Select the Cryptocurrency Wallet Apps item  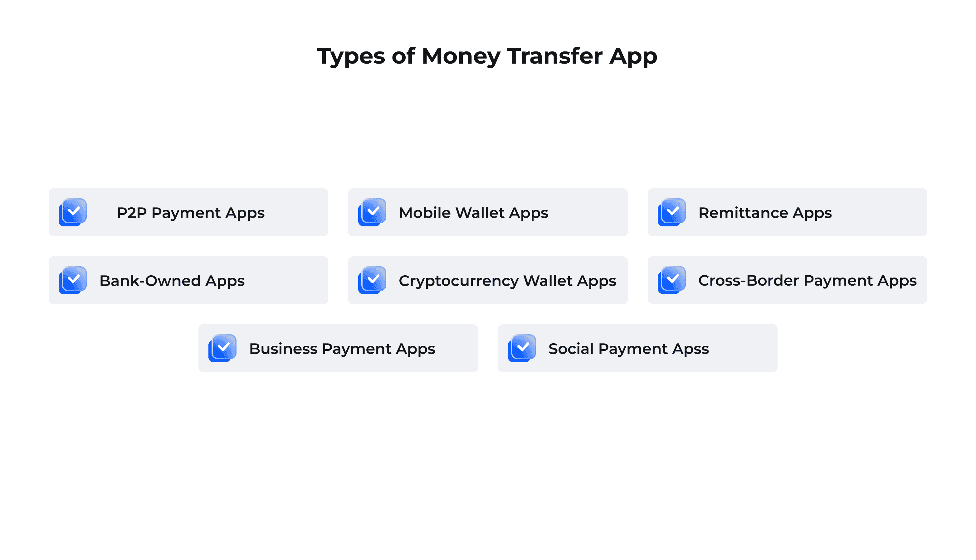488,280
